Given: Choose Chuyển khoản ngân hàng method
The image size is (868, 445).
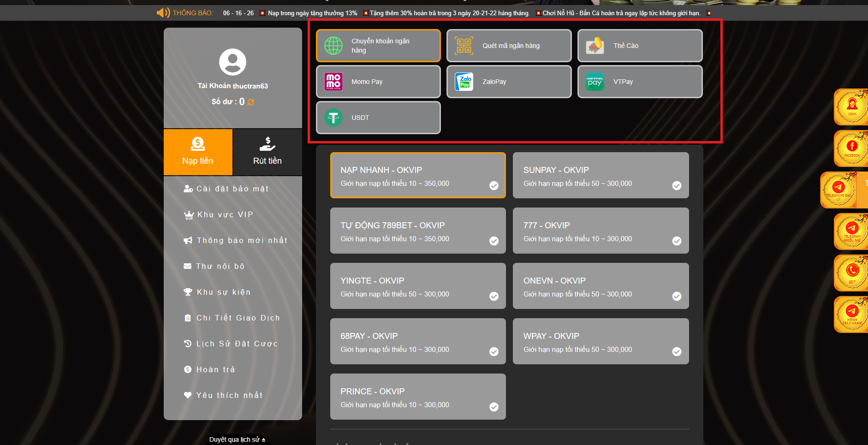Looking at the screenshot, I should [x=378, y=46].
